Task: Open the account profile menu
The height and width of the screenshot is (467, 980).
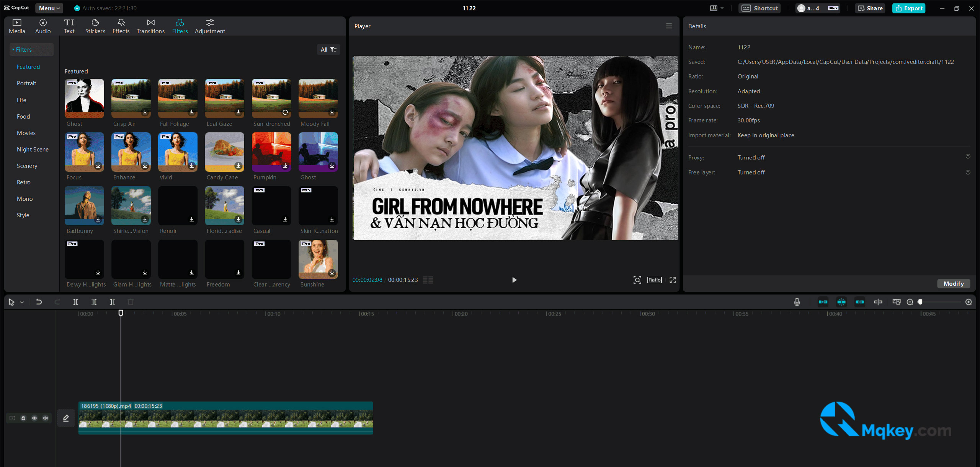Action: 817,8
